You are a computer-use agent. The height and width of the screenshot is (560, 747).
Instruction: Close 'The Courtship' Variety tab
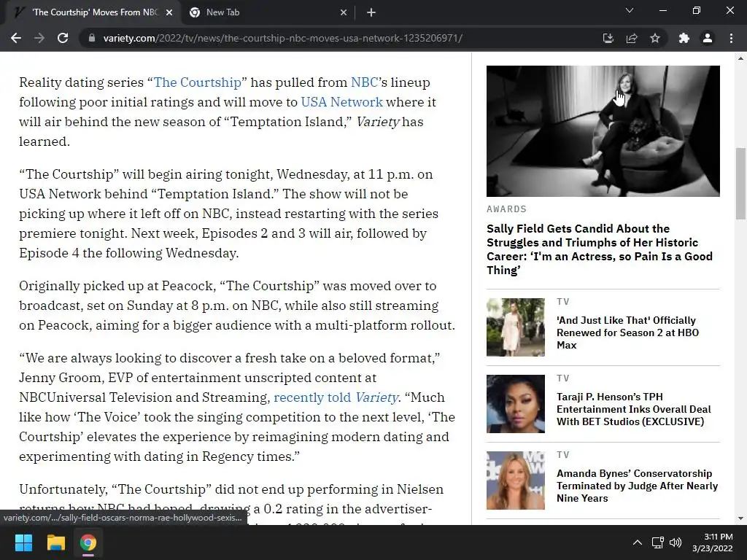(x=169, y=12)
